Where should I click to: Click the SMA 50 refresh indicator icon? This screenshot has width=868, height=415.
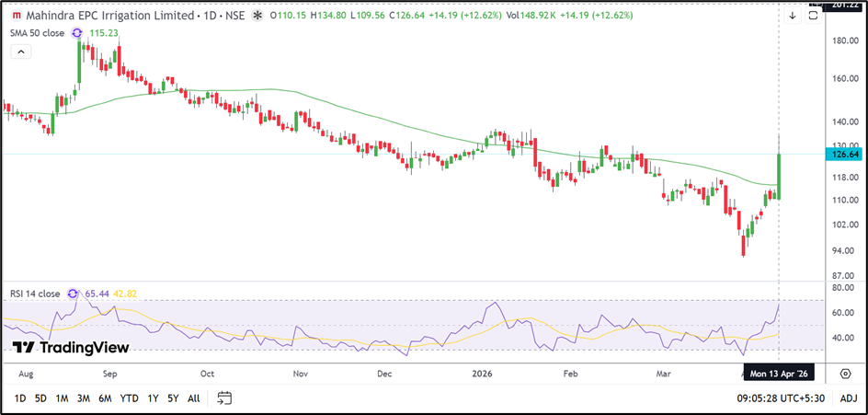pos(76,33)
